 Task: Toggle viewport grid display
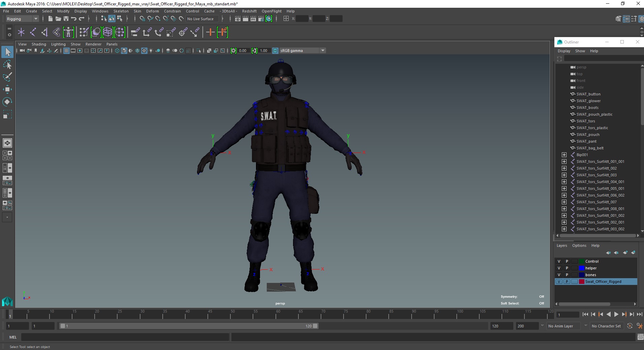tap(66, 51)
